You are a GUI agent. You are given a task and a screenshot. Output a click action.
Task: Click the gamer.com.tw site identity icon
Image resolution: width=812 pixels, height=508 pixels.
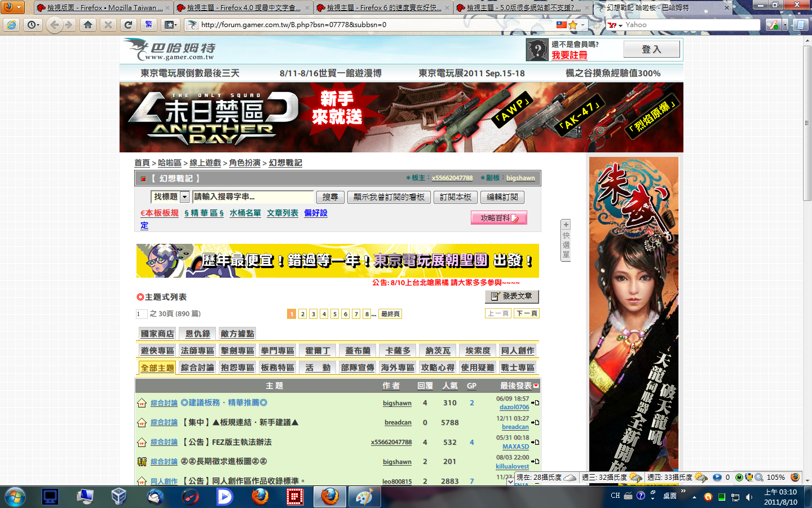(192, 25)
